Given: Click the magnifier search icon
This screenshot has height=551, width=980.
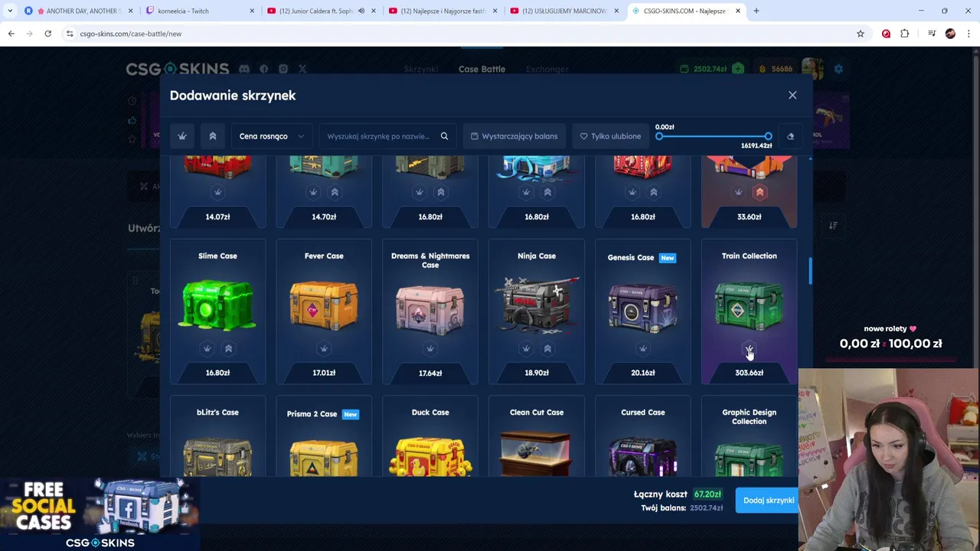Looking at the screenshot, I should (444, 136).
